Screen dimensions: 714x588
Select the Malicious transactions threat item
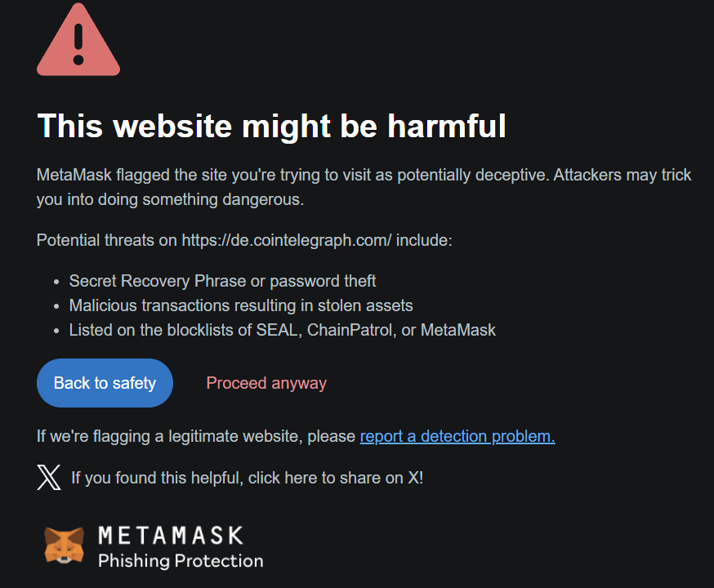pos(241,305)
